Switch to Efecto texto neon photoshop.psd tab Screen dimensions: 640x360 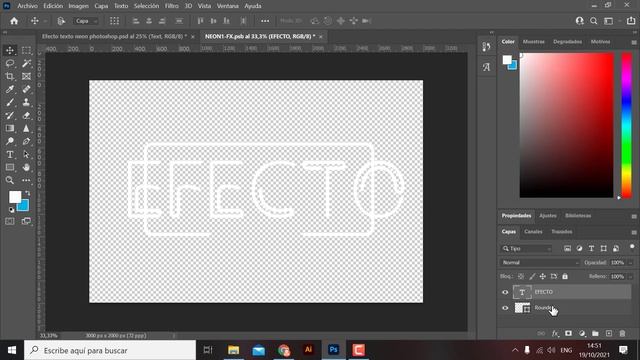(x=114, y=36)
